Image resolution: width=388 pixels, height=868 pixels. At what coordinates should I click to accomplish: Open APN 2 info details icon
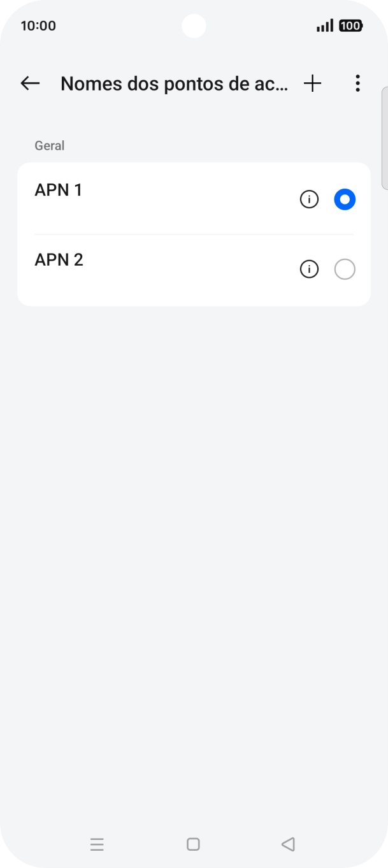coord(309,270)
